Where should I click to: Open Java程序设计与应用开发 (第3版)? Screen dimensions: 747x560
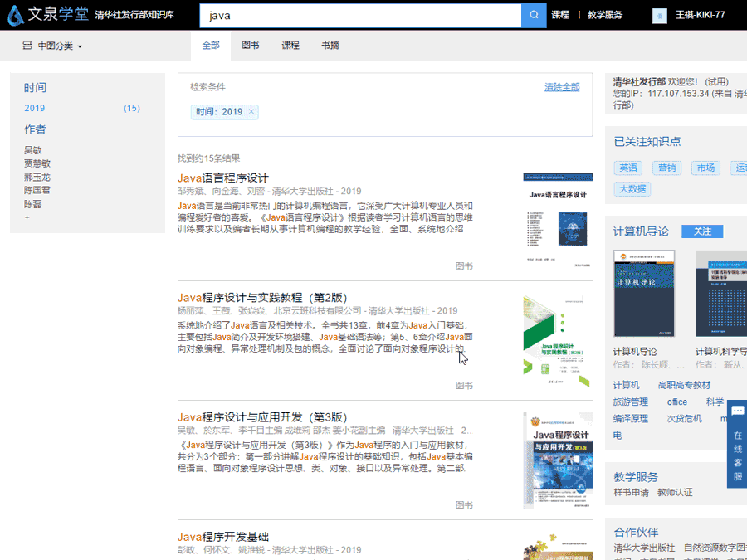(x=262, y=417)
